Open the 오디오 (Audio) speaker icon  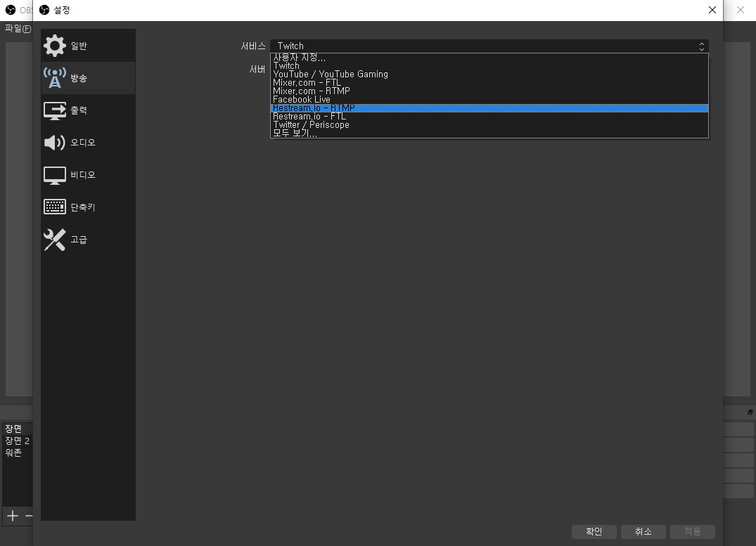(x=54, y=143)
